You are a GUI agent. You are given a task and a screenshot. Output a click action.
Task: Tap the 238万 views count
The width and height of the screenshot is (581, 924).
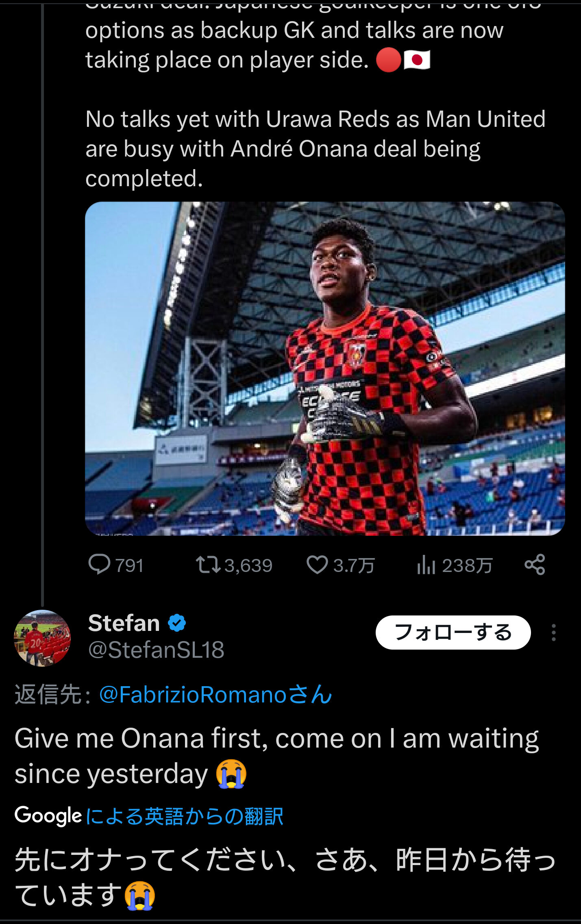[467, 565]
